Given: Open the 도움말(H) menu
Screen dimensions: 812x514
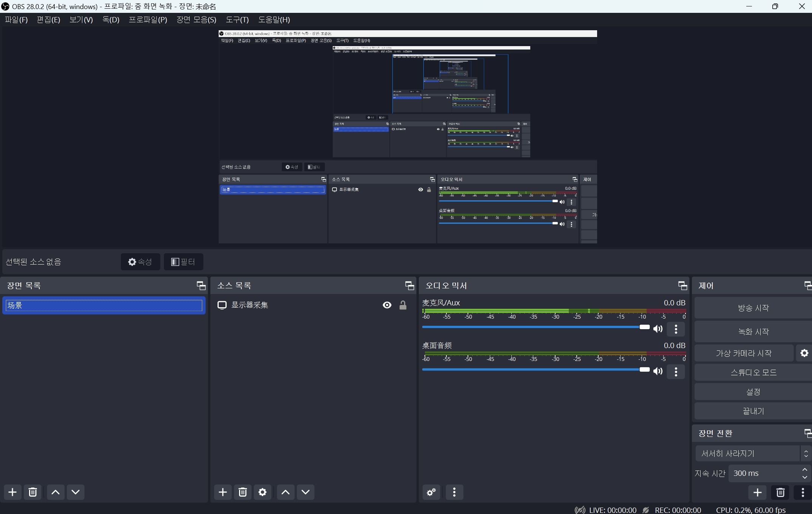Looking at the screenshot, I should click(x=274, y=20).
